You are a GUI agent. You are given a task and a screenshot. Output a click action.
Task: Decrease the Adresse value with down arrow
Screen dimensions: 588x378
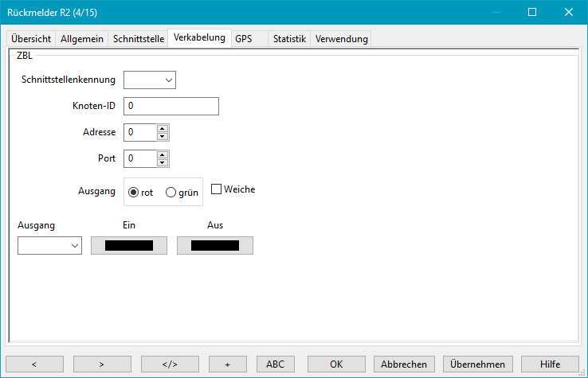[163, 136]
